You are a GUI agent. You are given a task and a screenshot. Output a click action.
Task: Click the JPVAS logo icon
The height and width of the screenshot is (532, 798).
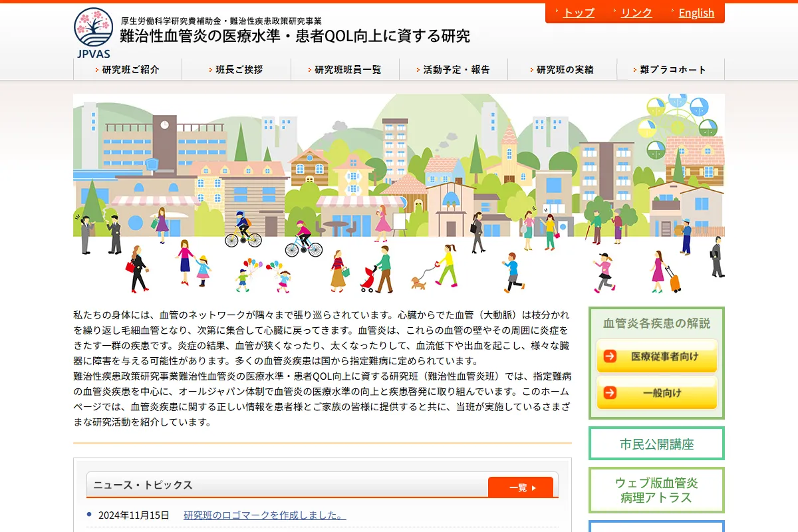[x=93, y=32]
